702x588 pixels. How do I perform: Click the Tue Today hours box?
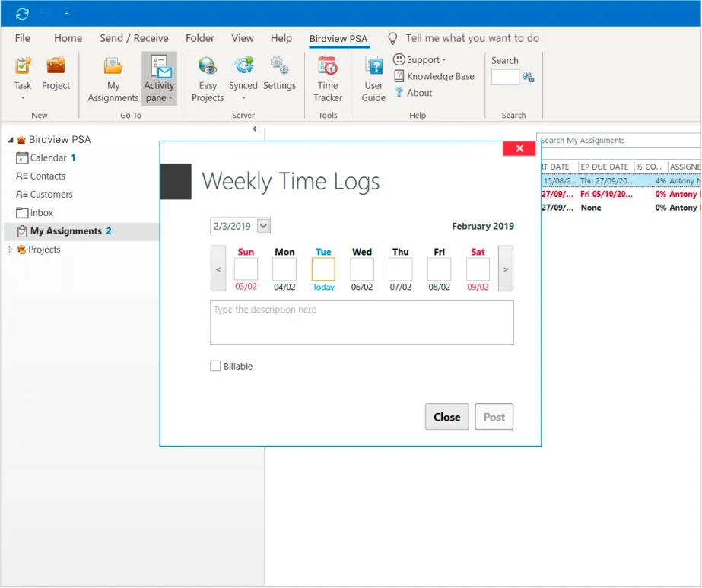(323, 269)
